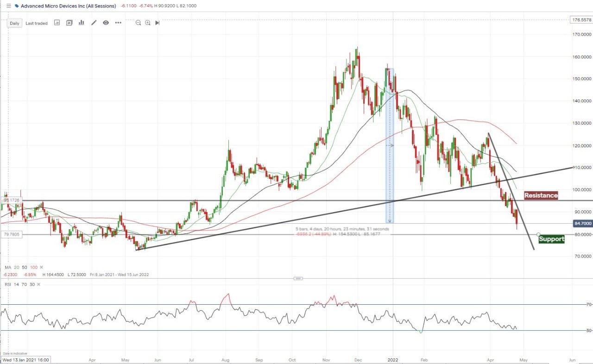Screen dimensions: 593x364
Task: Zoom in with the plus magnifier
Action: click(x=148, y=23)
